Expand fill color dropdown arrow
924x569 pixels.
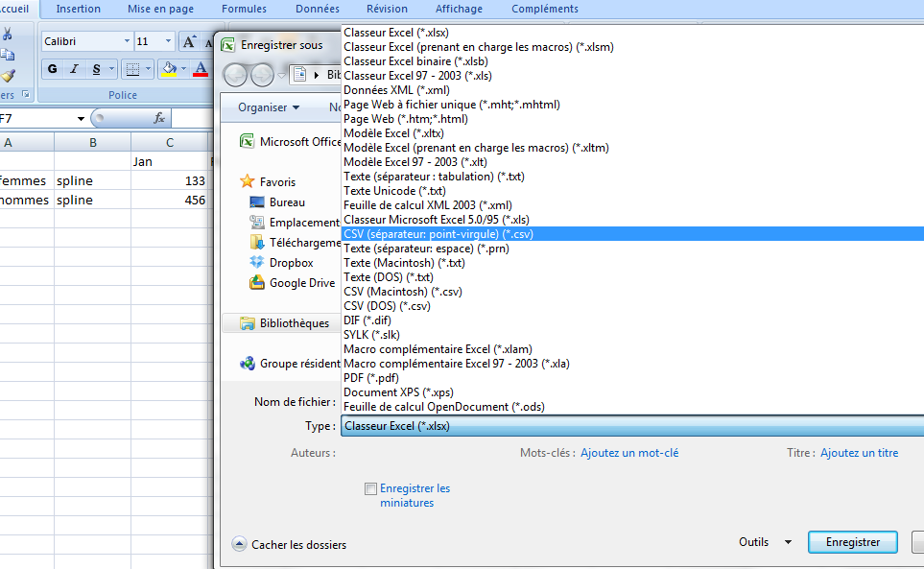point(184,69)
